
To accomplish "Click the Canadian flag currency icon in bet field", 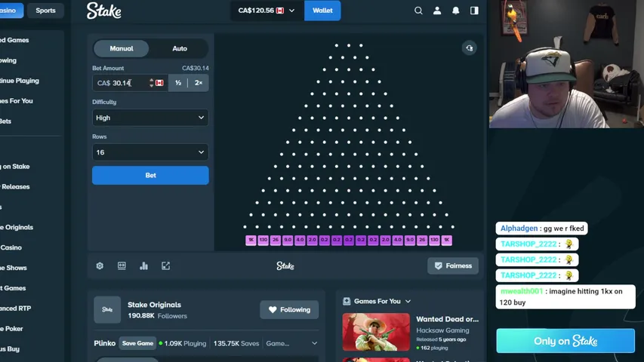I will click(x=159, y=83).
